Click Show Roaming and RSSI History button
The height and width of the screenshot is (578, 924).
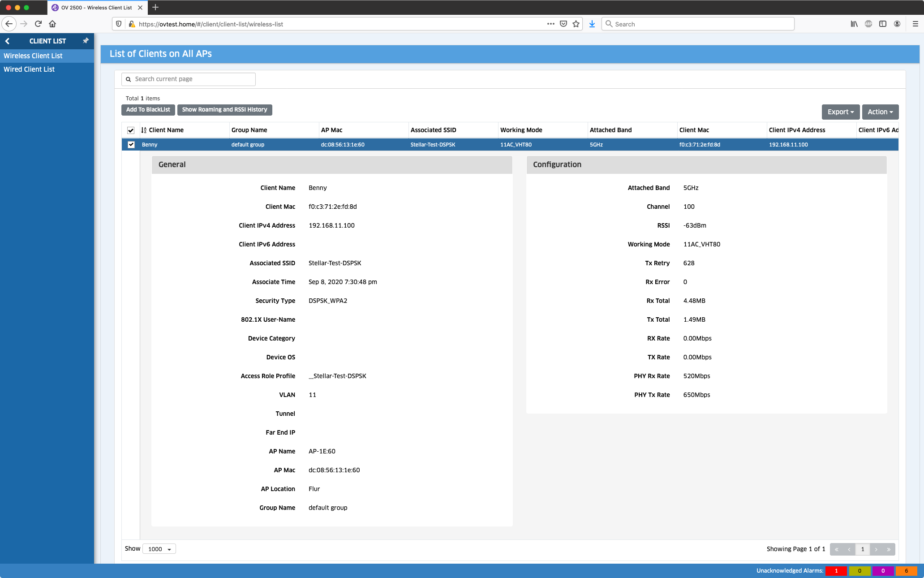click(x=224, y=110)
